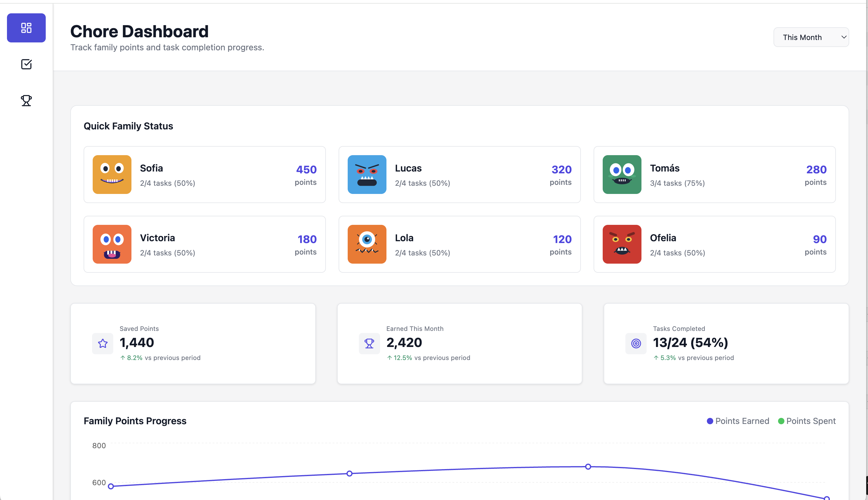
Task: Click the highest data point on the chart line
Action: click(588, 466)
